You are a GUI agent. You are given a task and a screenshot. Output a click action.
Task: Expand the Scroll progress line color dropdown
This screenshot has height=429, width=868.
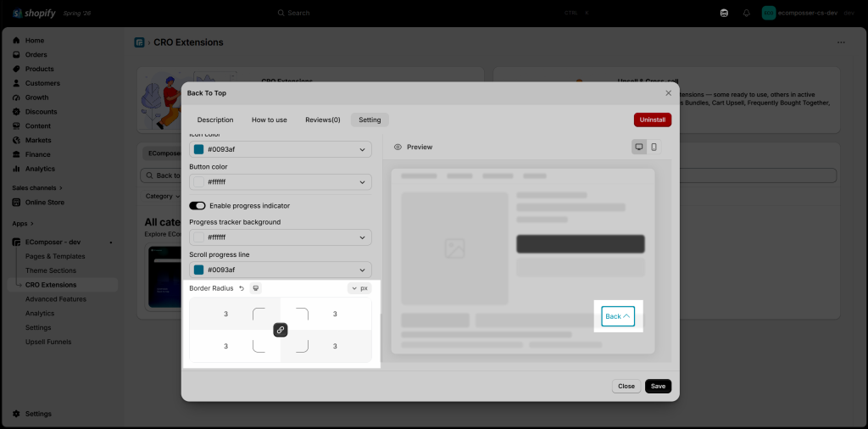(x=280, y=270)
